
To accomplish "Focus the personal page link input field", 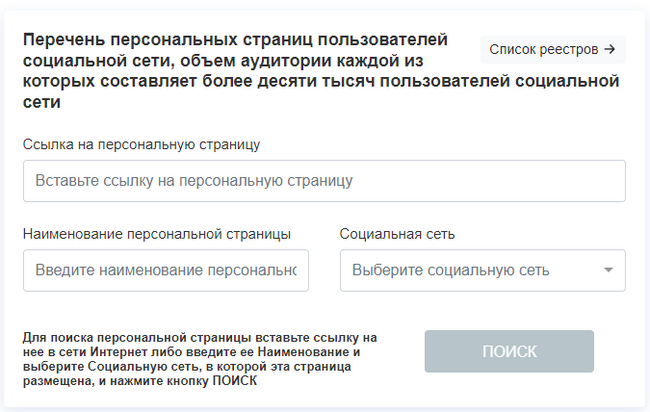I will [x=324, y=181].
